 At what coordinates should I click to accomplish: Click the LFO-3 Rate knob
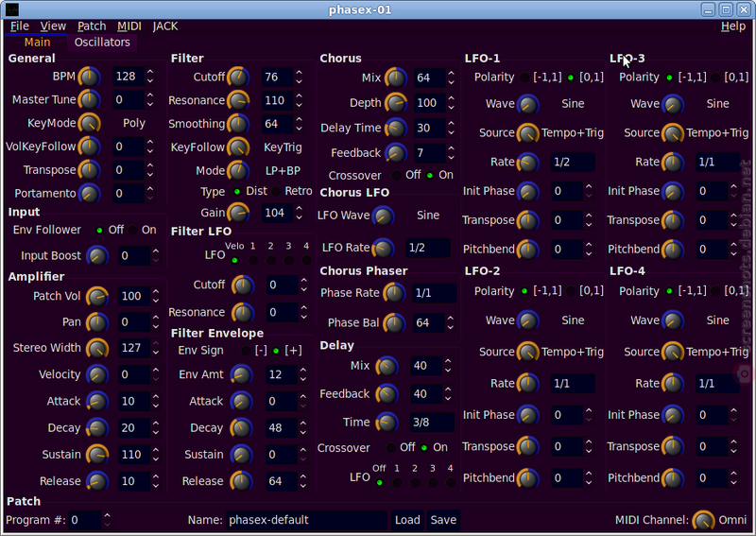point(672,162)
